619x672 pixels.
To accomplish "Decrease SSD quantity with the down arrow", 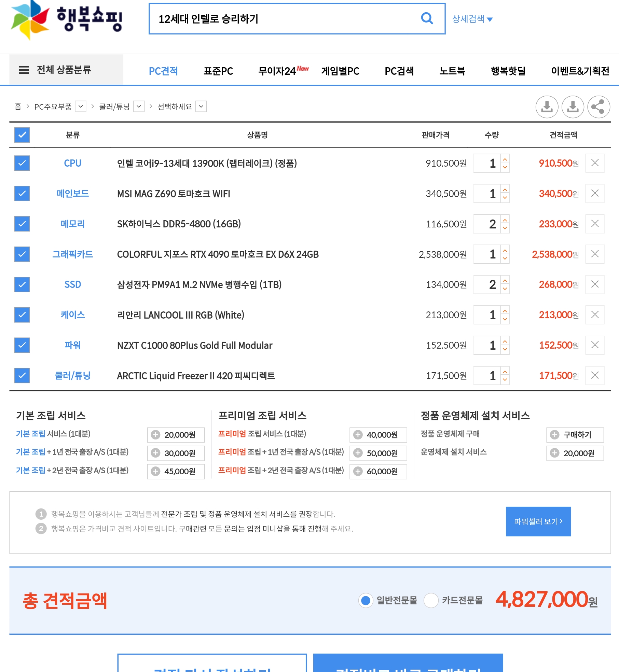I will [x=505, y=289].
